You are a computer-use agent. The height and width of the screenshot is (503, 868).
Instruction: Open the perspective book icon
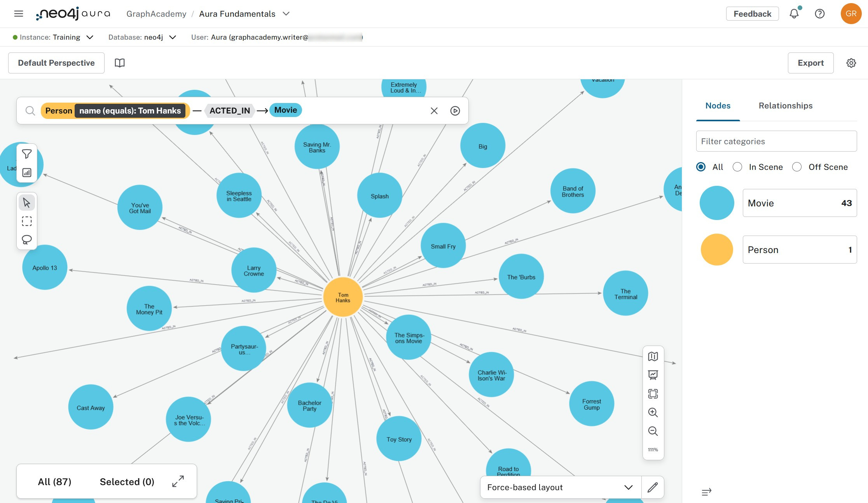point(120,63)
